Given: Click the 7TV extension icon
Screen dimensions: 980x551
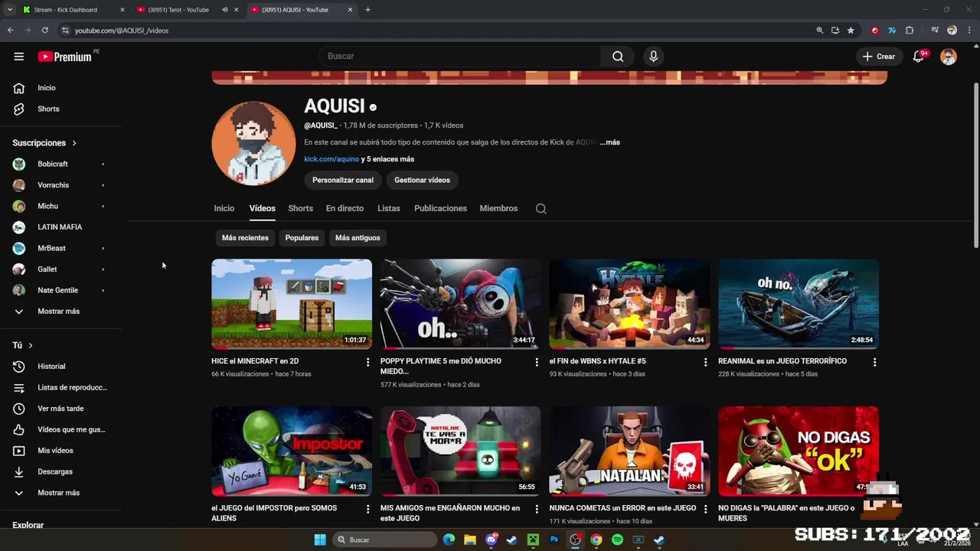Looking at the screenshot, I should click(892, 31).
